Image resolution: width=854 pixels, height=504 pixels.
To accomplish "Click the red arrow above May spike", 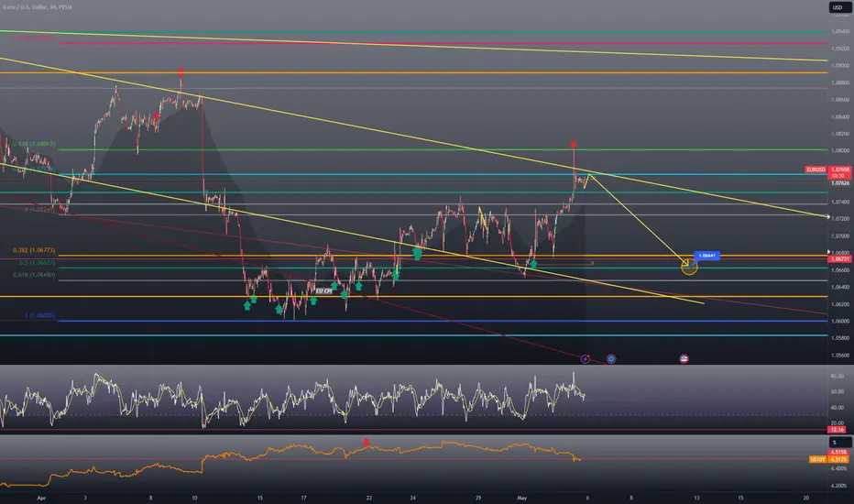I will (574, 145).
